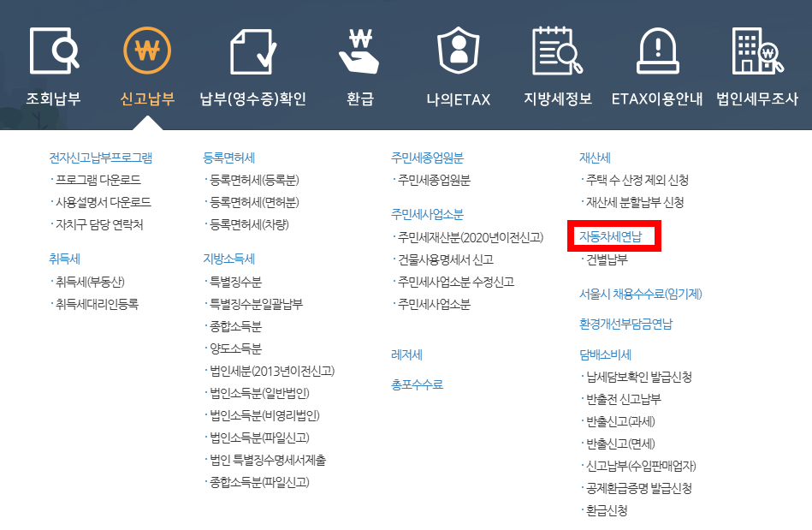Open the 나의ETAX menu label
Image resolution: width=812 pixels, height=530 pixels.
tap(459, 99)
